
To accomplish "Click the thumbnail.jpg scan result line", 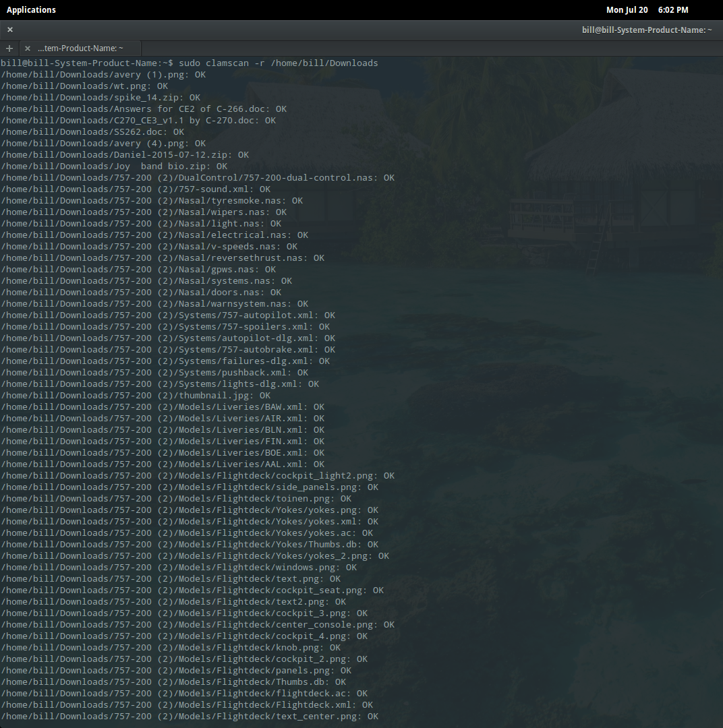I will pyautogui.click(x=136, y=396).
